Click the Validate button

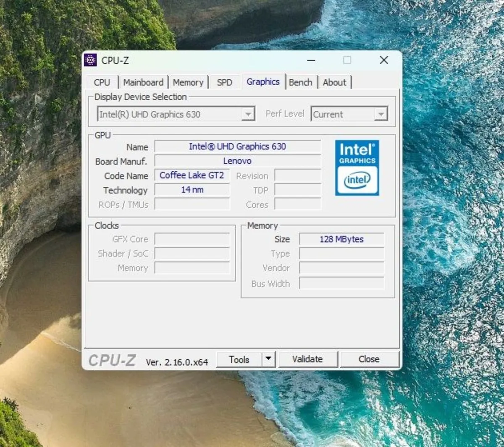click(x=308, y=359)
